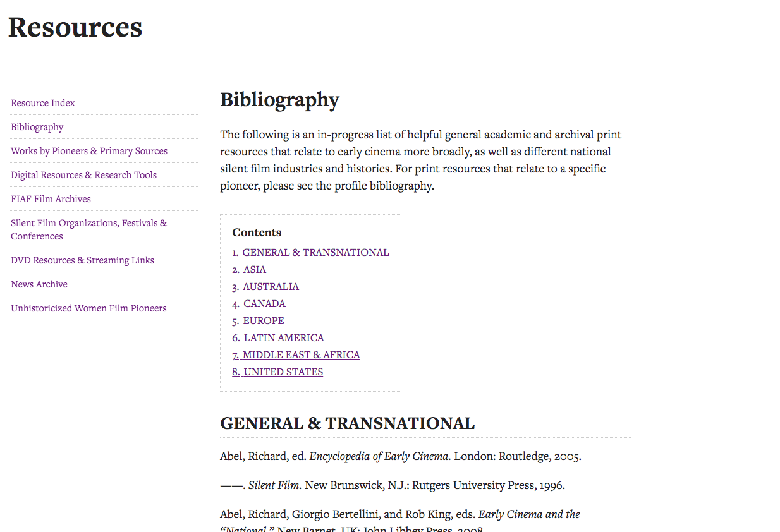
Task: Click the GENERAL & TRANSNATIONAL section heading
Action: (x=348, y=423)
